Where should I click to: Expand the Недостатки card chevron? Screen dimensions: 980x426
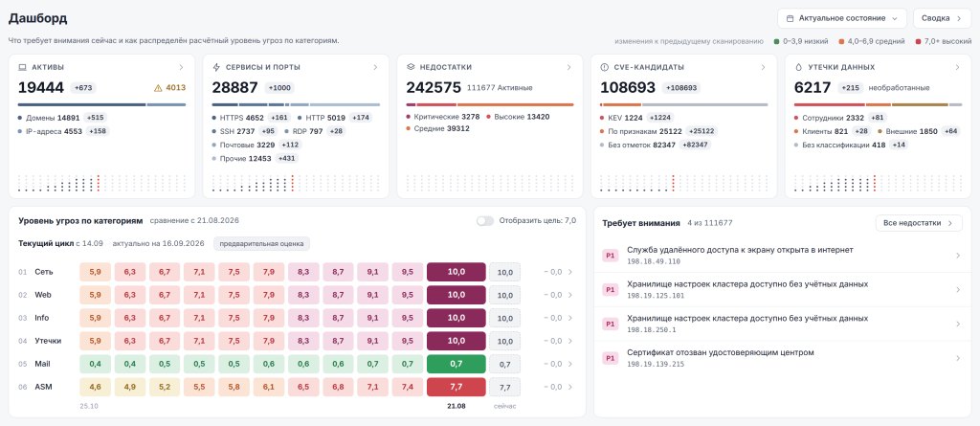569,67
